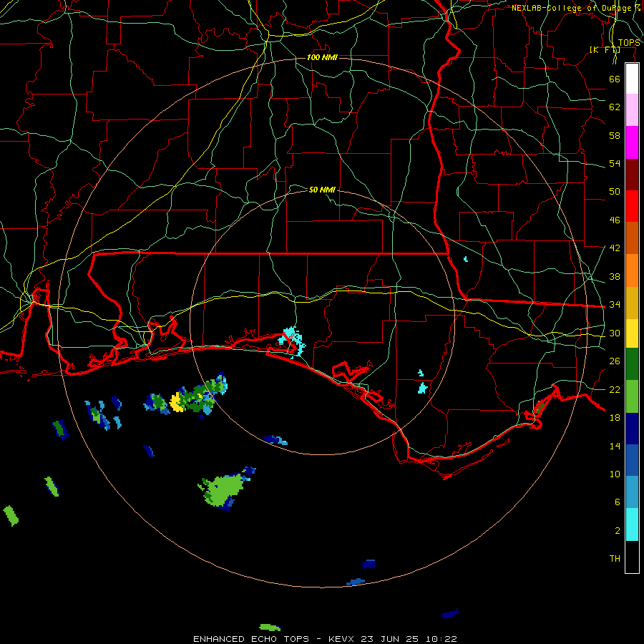Viewport: 644px width, 644px height.
Task: Click the "14" legend value
Action: click(x=615, y=446)
